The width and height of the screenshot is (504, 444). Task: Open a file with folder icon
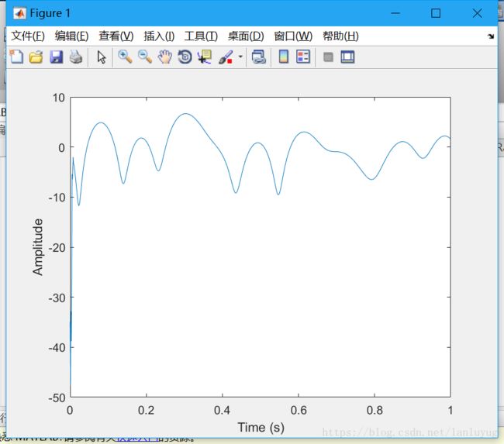[x=36, y=57]
